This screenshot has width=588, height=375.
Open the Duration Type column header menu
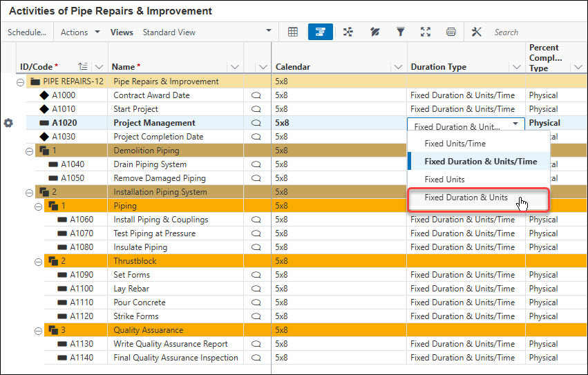(516, 67)
